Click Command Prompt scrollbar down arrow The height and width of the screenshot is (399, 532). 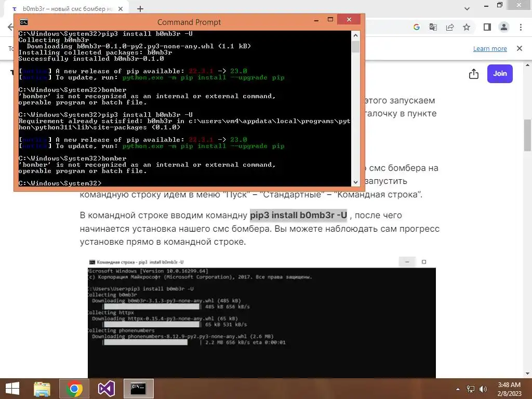coord(355,182)
